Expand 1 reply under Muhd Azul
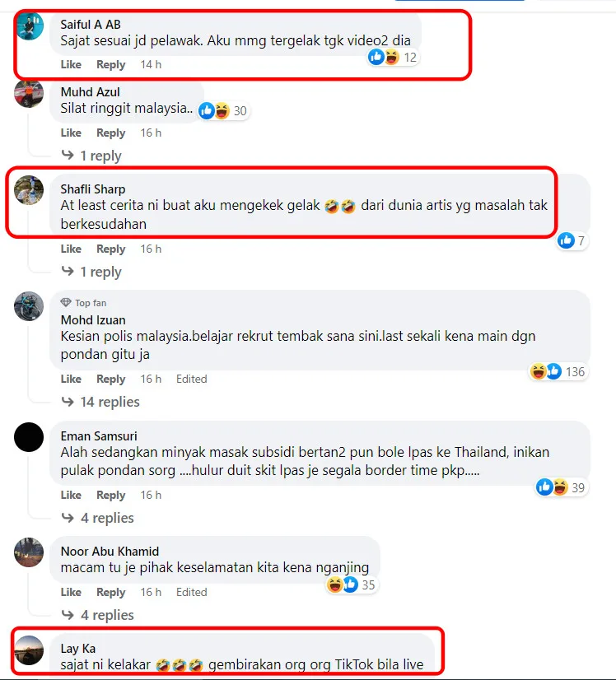 tap(91, 156)
